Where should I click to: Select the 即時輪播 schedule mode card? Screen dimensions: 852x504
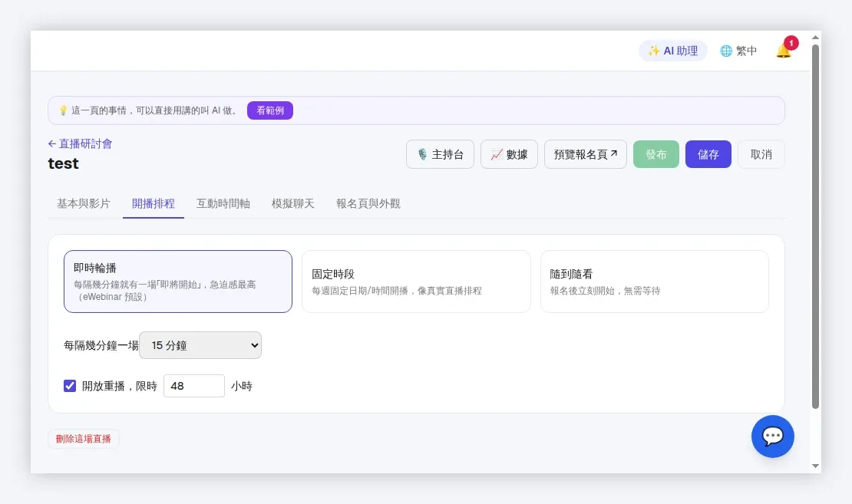177,282
